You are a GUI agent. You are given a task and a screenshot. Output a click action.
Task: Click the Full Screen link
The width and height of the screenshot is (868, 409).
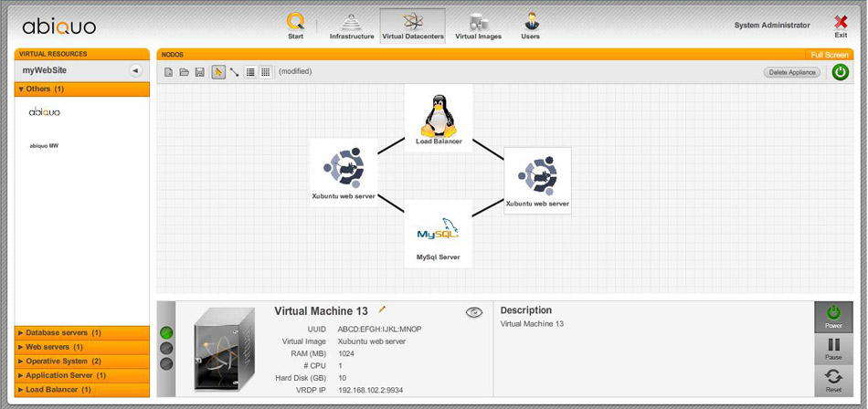click(829, 55)
